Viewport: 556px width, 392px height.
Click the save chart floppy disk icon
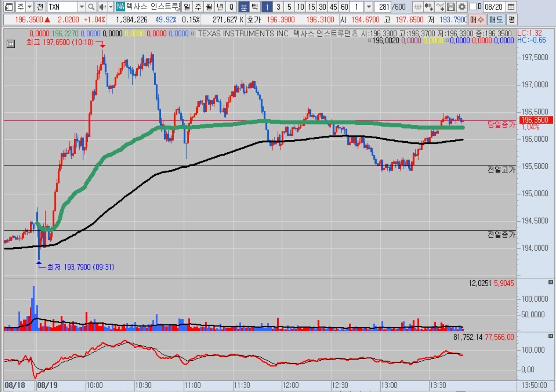click(451, 7)
